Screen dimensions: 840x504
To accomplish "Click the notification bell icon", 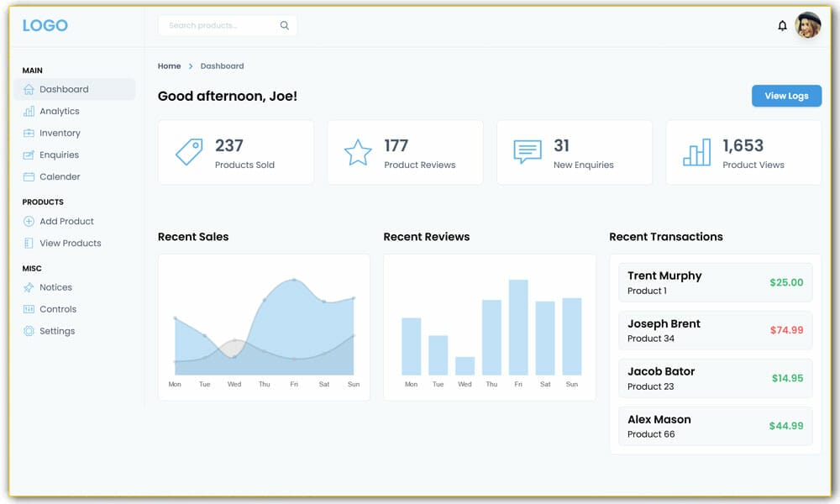I will click(781, 25).
